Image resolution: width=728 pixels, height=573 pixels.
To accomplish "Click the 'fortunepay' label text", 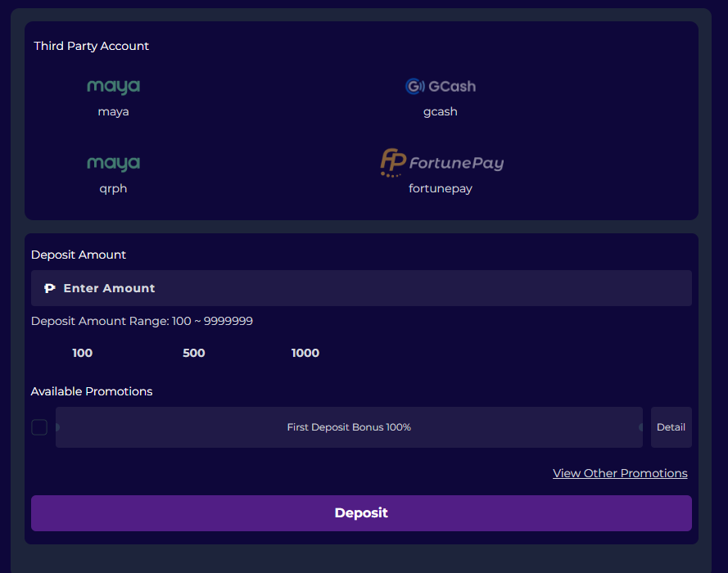I will coord(440,189).
